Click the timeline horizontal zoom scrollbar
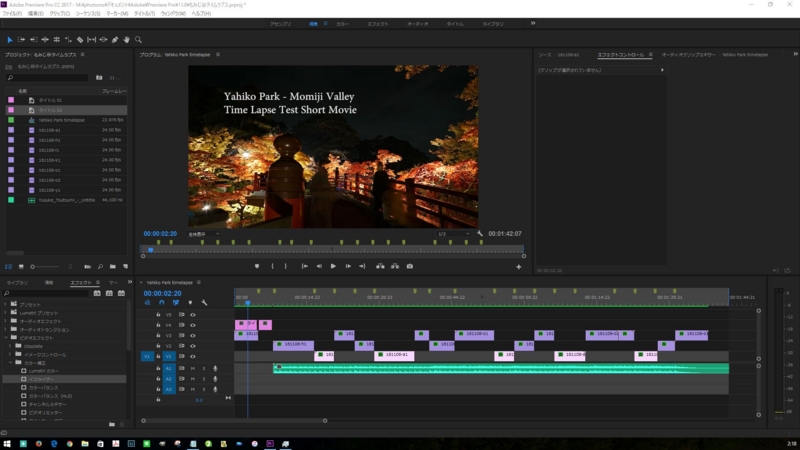 [234, 421]
